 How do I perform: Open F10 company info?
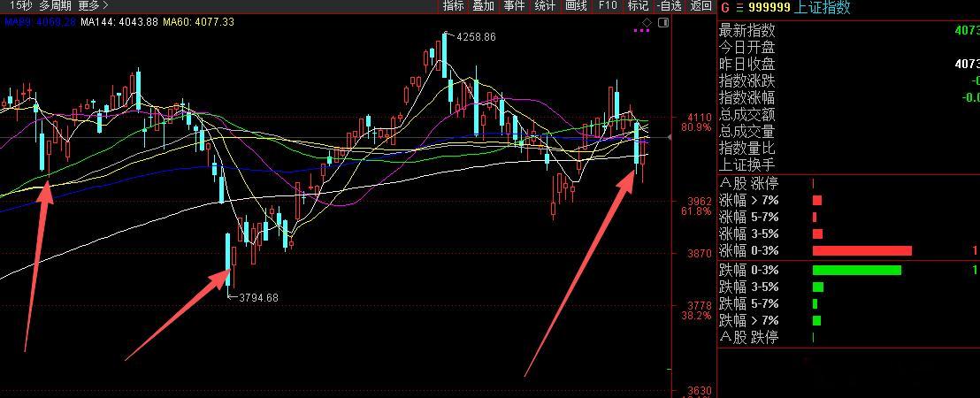pos(607,5)
